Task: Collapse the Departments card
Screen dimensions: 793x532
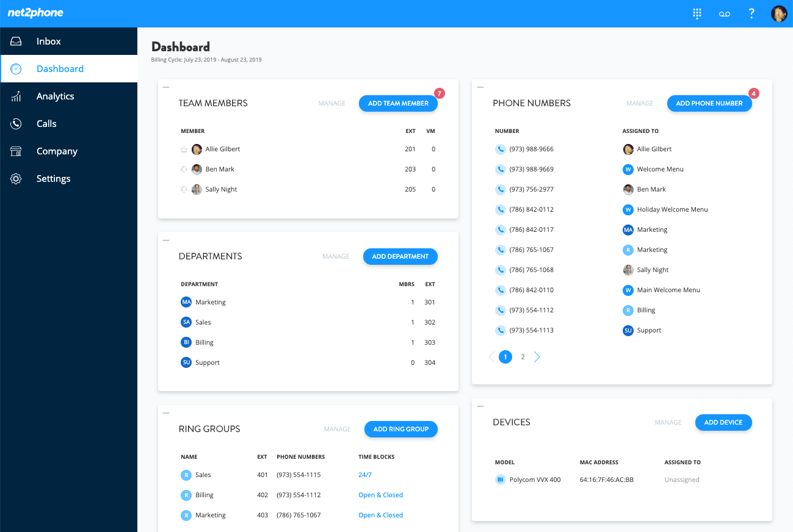Action: (166, 240)
